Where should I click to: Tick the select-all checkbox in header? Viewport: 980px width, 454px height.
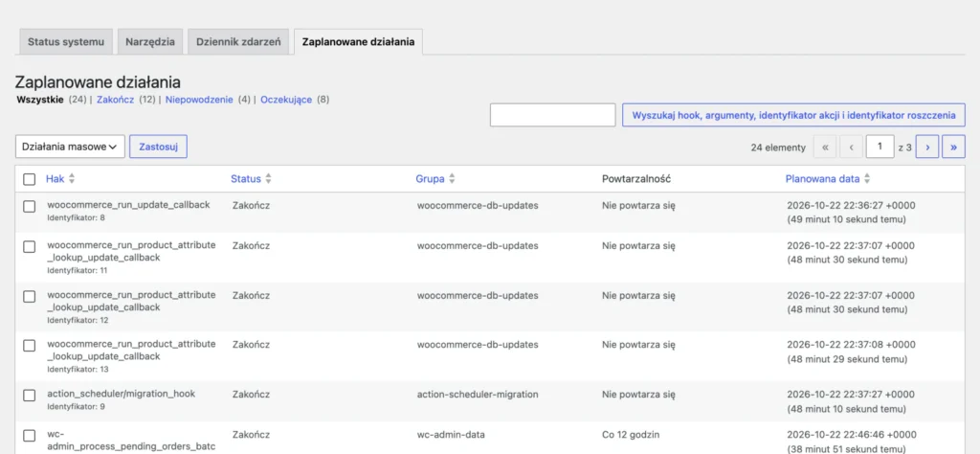(30, 179)
